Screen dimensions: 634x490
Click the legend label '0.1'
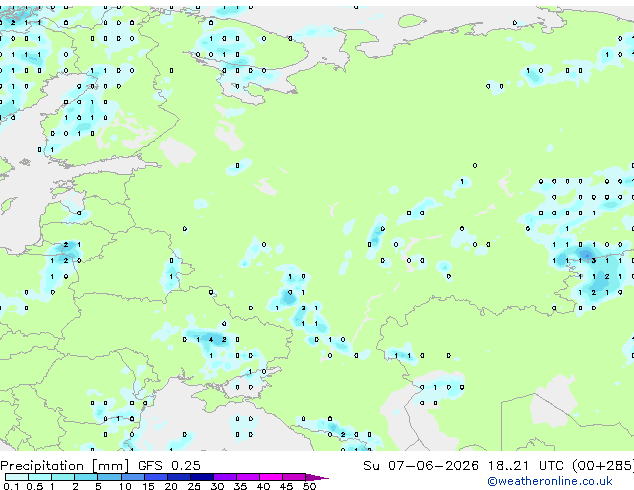[x=11, y=486]
